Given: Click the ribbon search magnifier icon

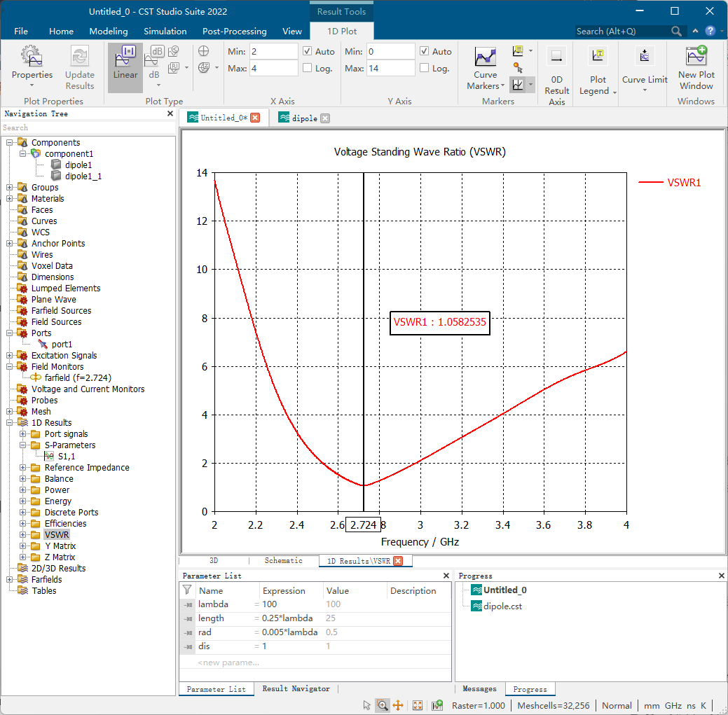Looking at the screenshot, I should click(x=676, y=31).
